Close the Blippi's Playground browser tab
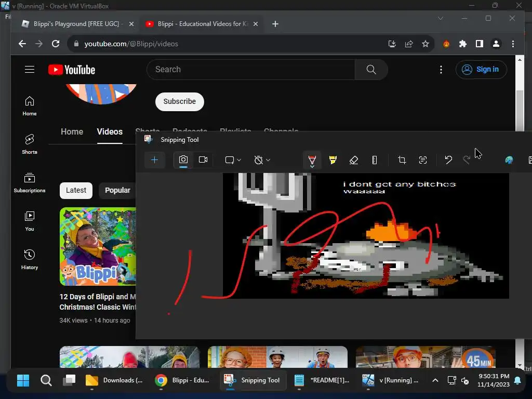Viewport: 532px width, 399px height. (131, 24)
